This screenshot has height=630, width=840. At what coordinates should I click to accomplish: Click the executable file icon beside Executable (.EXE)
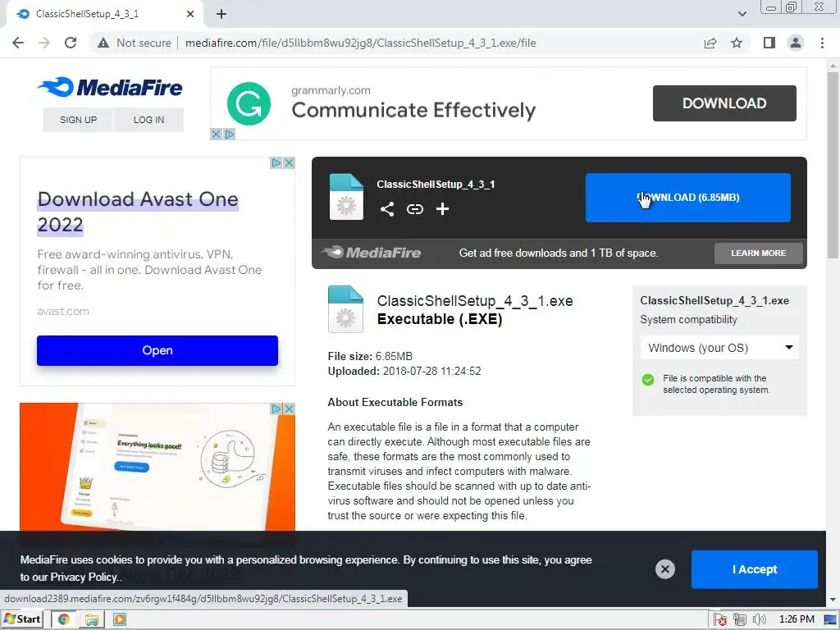click(345, 309)
